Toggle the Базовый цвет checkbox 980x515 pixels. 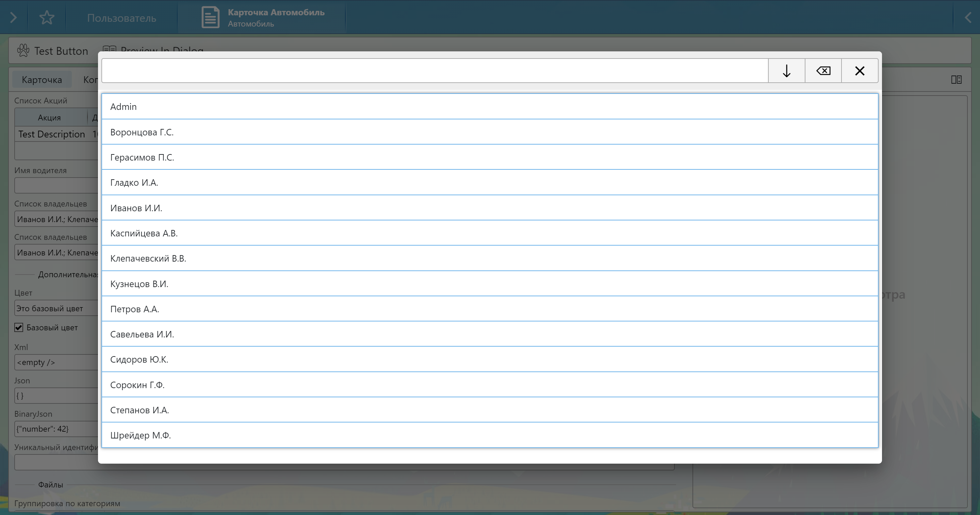(19, 328)
